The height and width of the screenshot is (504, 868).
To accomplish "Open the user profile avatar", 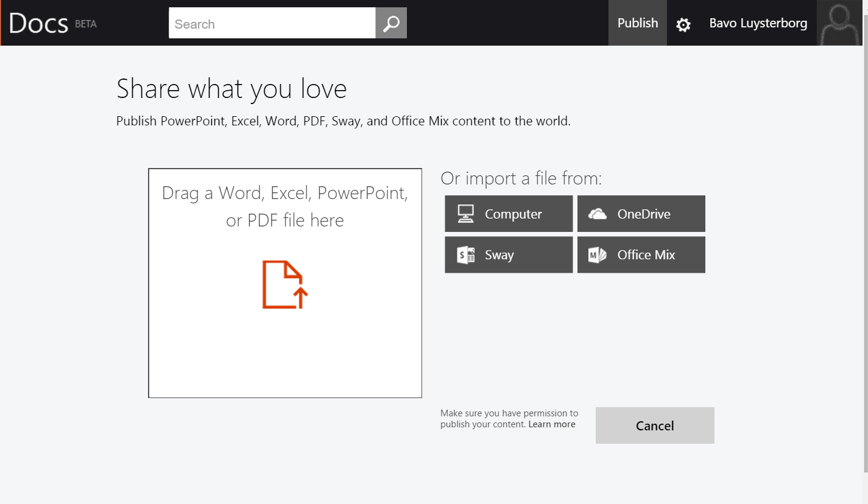I will point(840,23).
